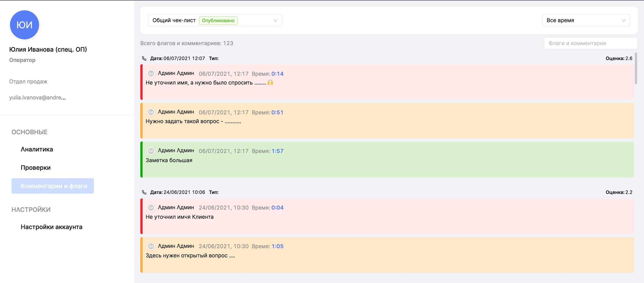Click admin avatar on the 0:04 comment

(x=151, y=208)
